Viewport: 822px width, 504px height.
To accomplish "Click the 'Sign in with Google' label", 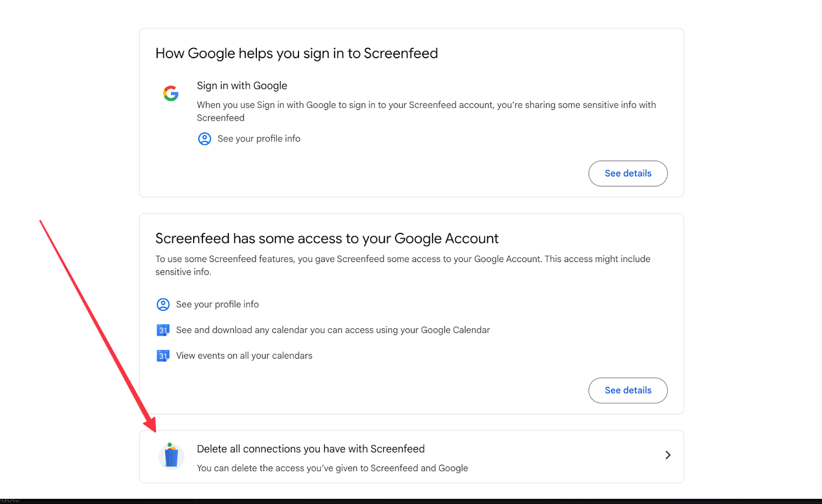I will tap(242, 86).
